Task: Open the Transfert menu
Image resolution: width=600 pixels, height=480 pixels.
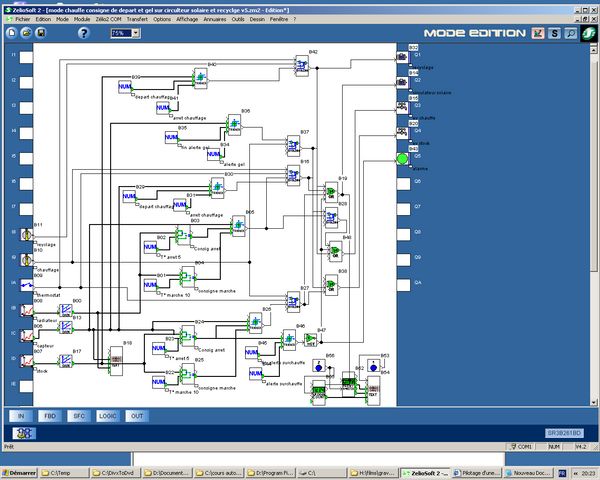Action: [137, 19]
